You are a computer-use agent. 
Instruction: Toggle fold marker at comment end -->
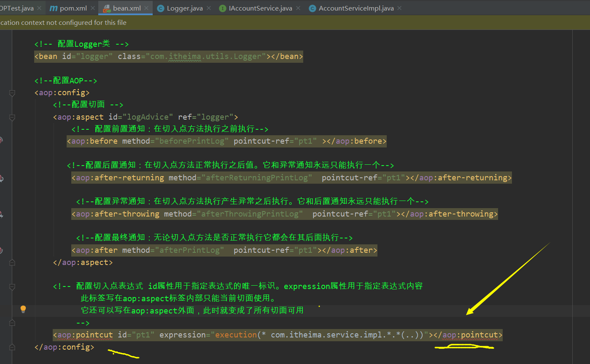pyautogui.click(x=12, y=323)
